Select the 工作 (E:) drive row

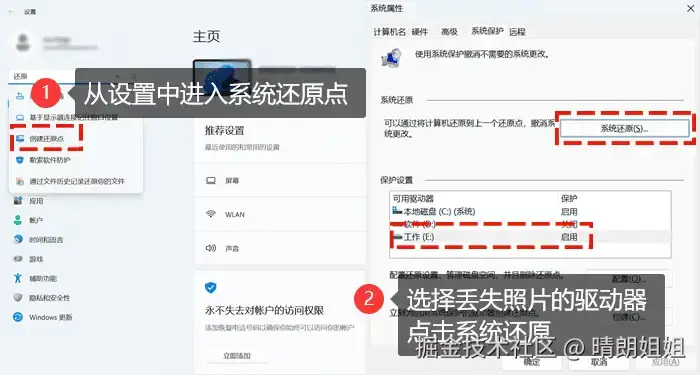[x=530, y=237]
